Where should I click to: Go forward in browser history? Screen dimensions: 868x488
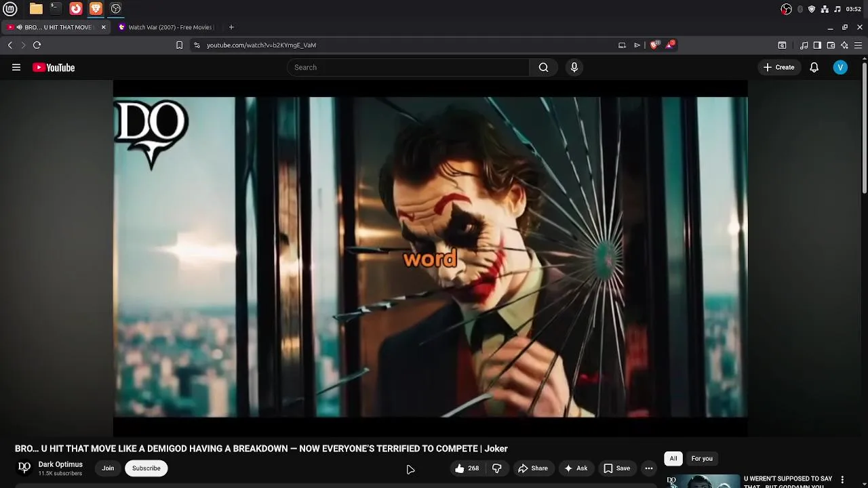pyautogui.click(x=23, y=45)
